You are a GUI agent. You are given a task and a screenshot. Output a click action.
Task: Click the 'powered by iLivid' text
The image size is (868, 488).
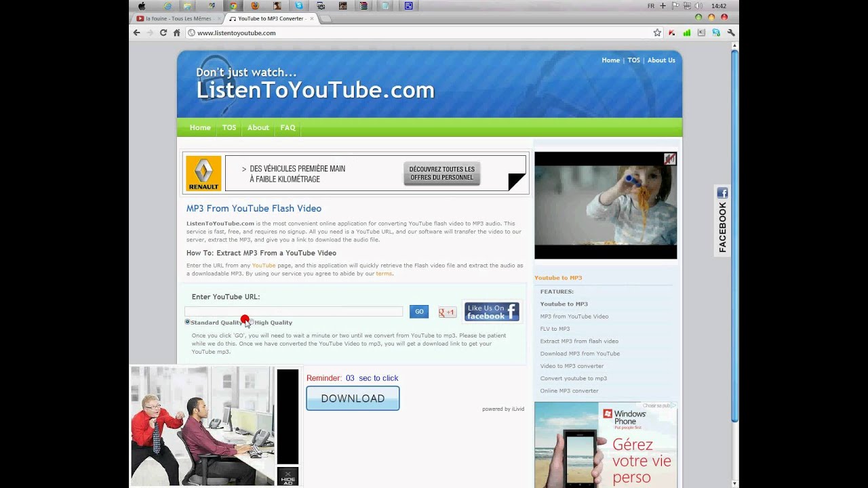tap(503, 409)
